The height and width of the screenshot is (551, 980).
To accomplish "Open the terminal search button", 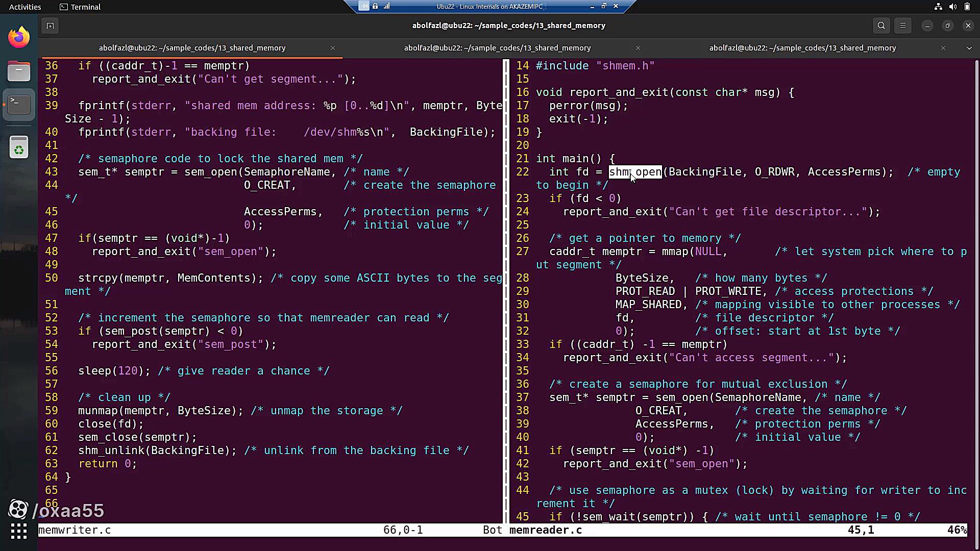I will 881,26.
